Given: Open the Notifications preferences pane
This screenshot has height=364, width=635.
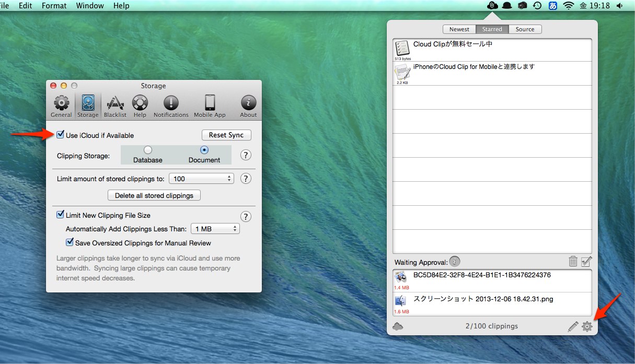Looking at the screenshot, I should [171, 107].
